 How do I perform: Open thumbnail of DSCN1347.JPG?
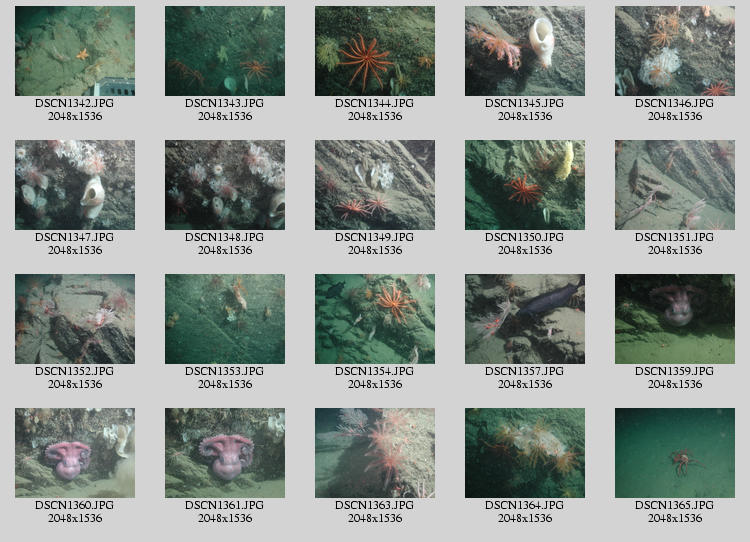tap(75, 185)
